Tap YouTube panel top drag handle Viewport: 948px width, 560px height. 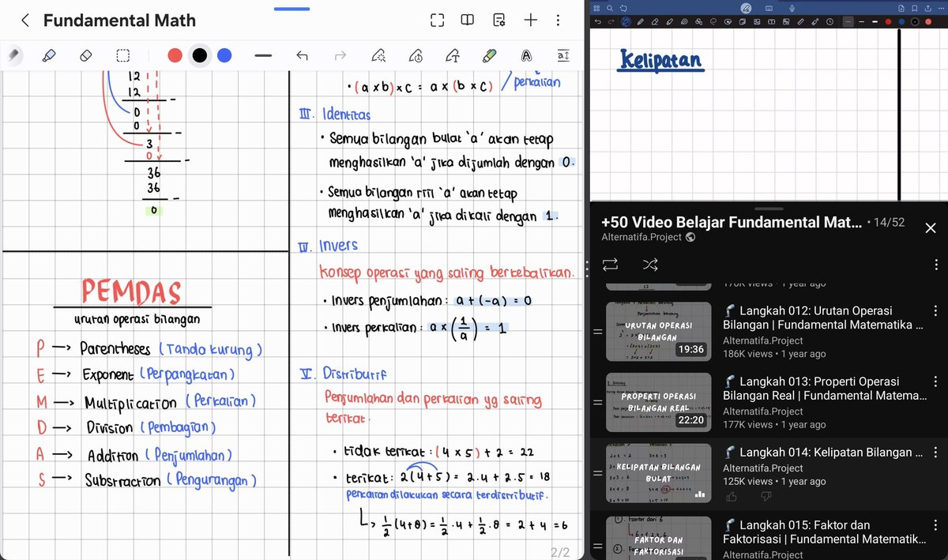pyautogui.click(x=769, y=208)
